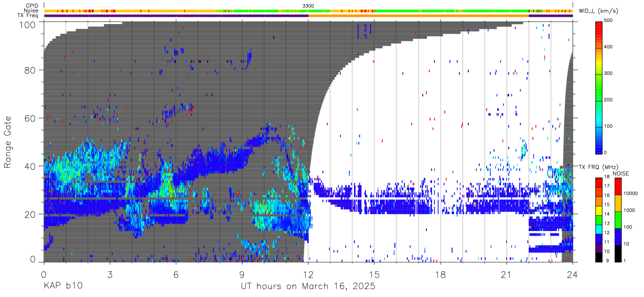Click the 10000 tick on NOISE legend
The height and width of the screenshot is (297, 644).
631,194
